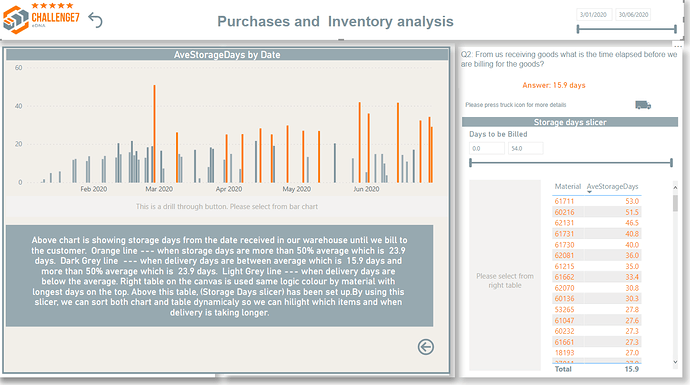Click the date range slider's left handle
The height and width of the screenshot is (385, 690).
(x=578, y=29)
